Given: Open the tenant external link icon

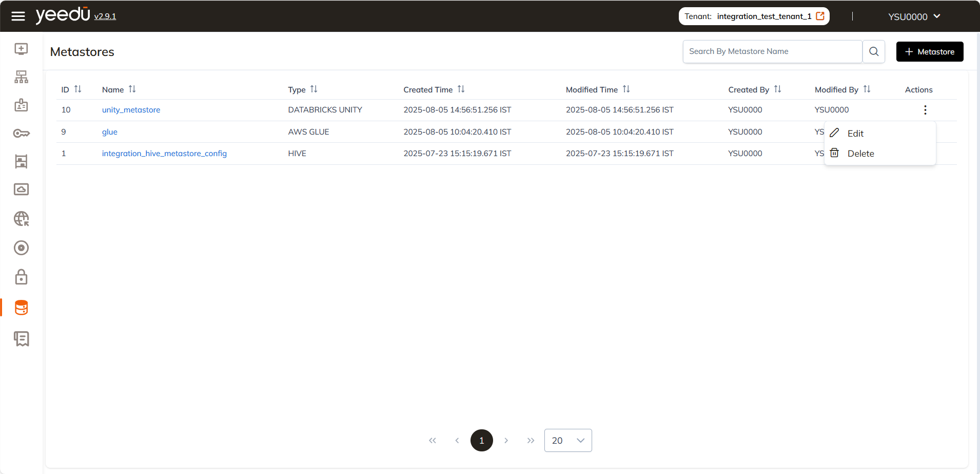Looking at the screenshot, I should point(820,16).
